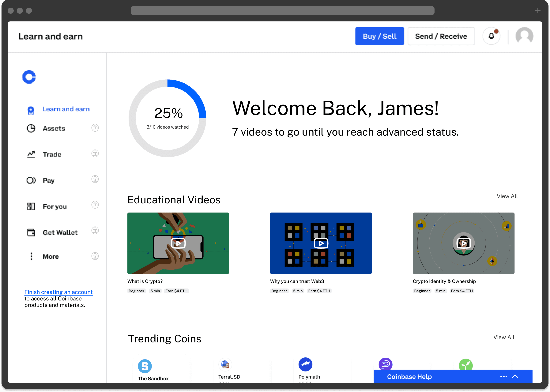This screenshot has width=550, height=392.
Task: Click the lock icon beside For you
Action: pyautogui.click(x=95, y=205)
